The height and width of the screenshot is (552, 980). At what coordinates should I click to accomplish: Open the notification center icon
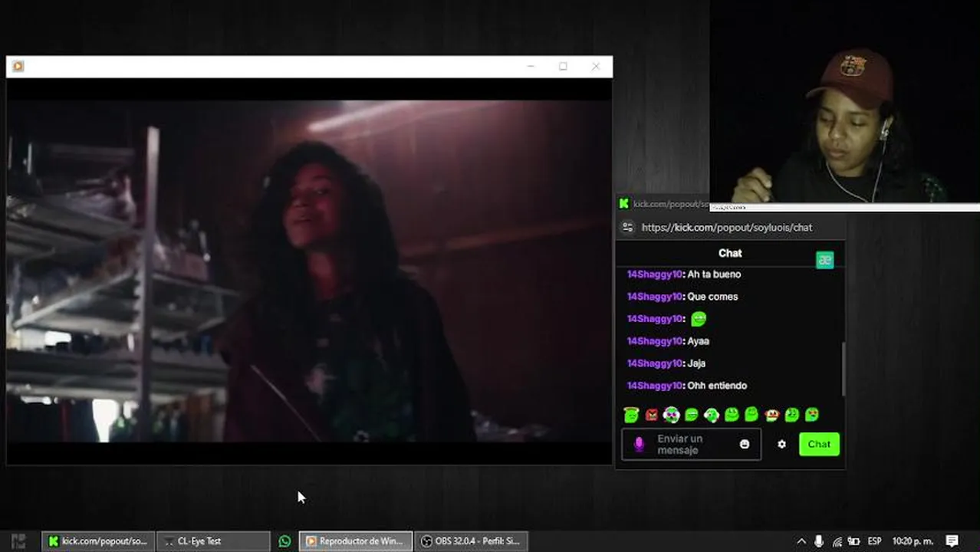point(952,541)
